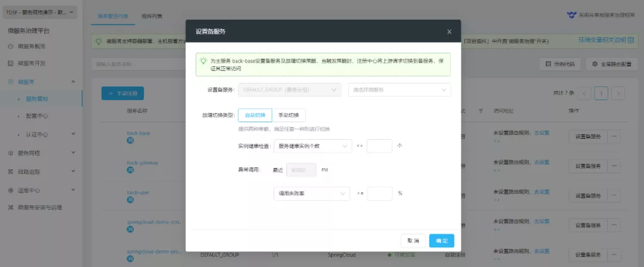Open the DEFAULT_GROUP service group dropdown

coord(290,89)
